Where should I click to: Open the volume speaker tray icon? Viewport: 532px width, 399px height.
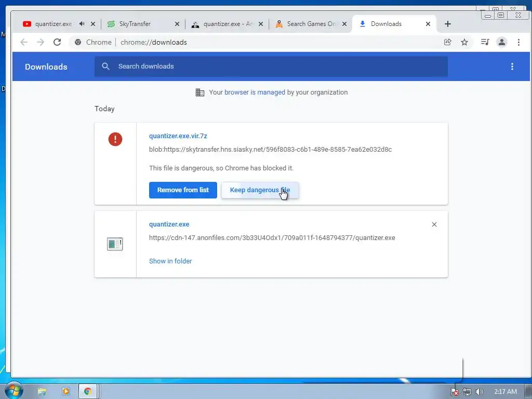[x=479, y=392]
